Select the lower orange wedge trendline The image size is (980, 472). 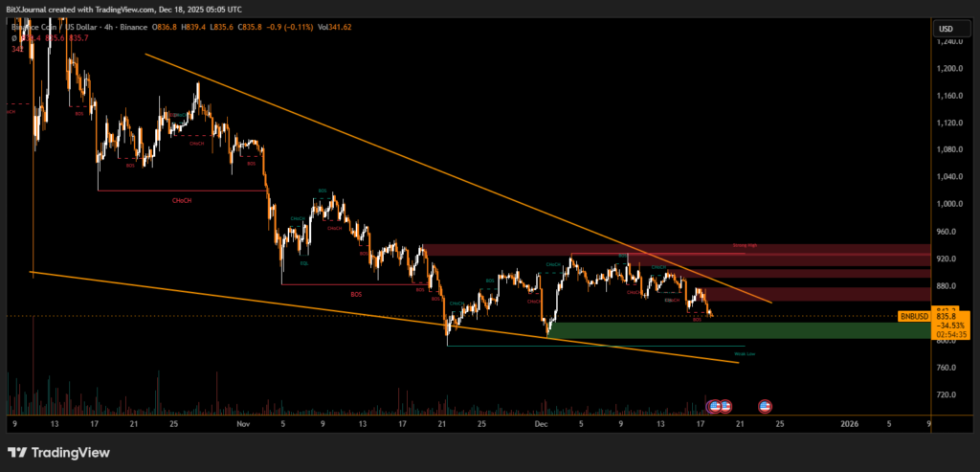[287, 304]
